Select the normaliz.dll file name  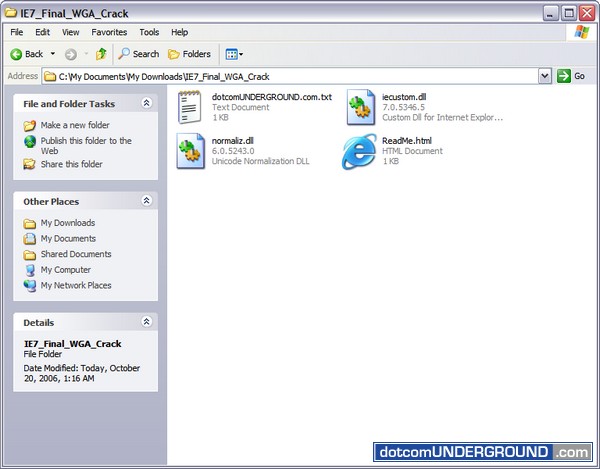coord(233,141)
